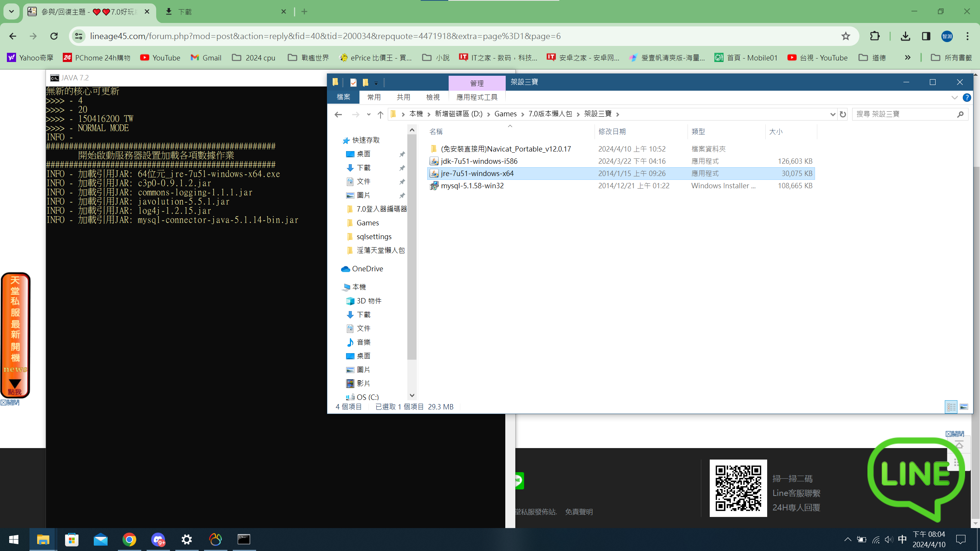Open Windows Start menu
The height and width of the screenshot is (551, 980).
(14, 540)
